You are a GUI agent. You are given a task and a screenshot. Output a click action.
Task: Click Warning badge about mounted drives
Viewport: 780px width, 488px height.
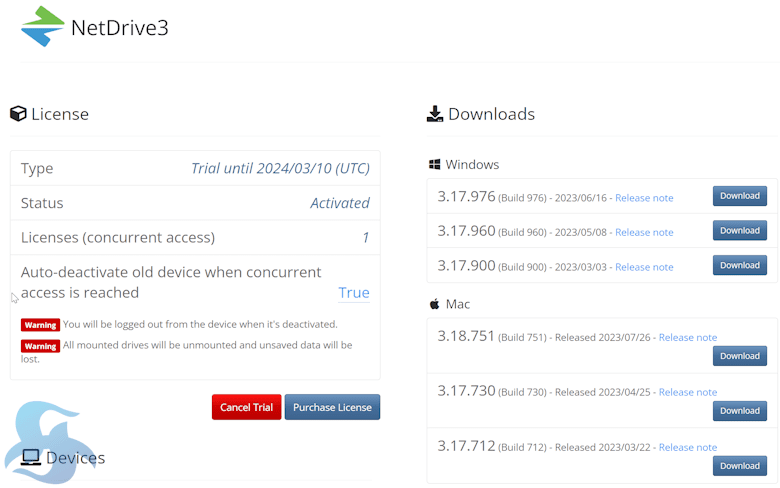pyautogui.click(x=40, y=346)
